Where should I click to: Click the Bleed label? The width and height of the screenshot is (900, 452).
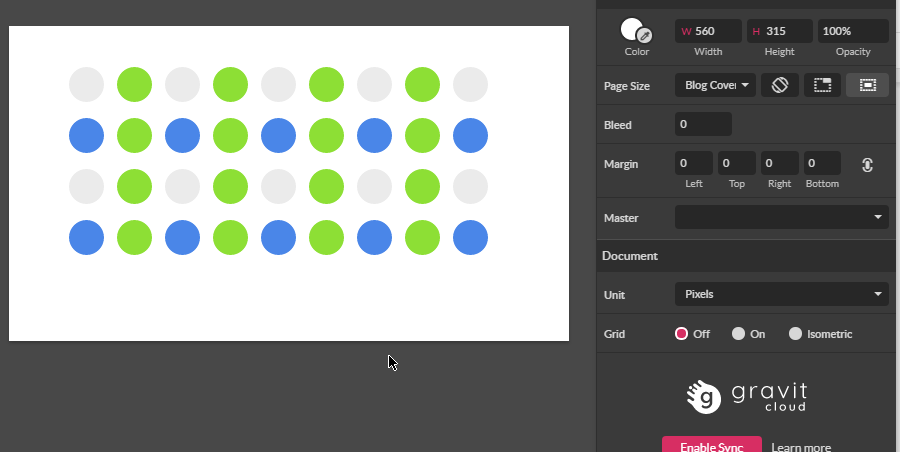[x=618, y=125]
